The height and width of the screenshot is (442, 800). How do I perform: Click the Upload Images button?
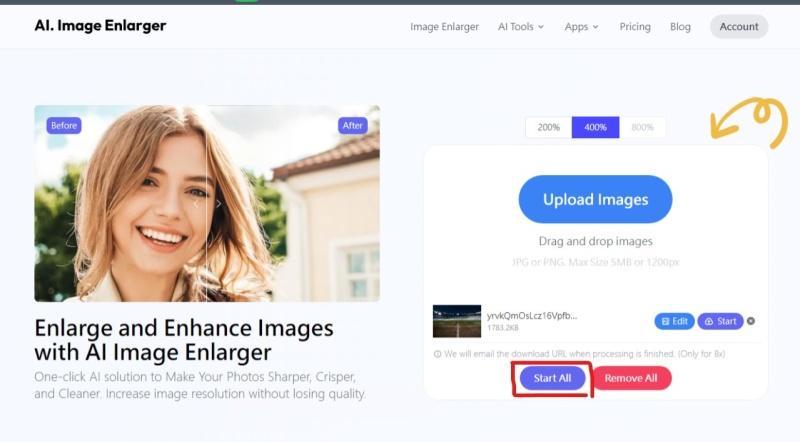coord(595,199)
